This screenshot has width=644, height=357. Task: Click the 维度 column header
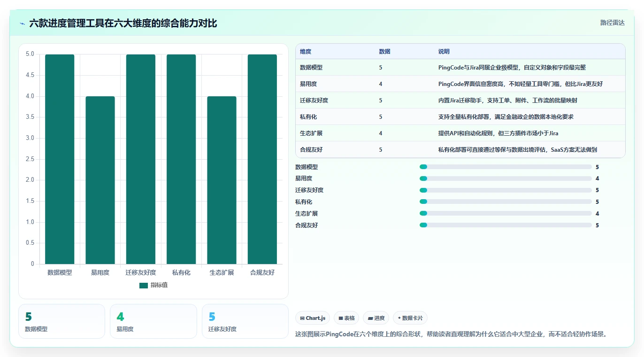pos(306,52)
